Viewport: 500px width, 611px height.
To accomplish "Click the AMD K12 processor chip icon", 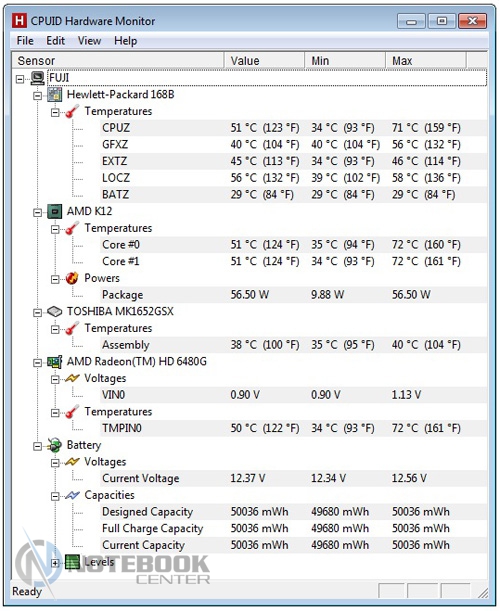I will coord(55,212).
